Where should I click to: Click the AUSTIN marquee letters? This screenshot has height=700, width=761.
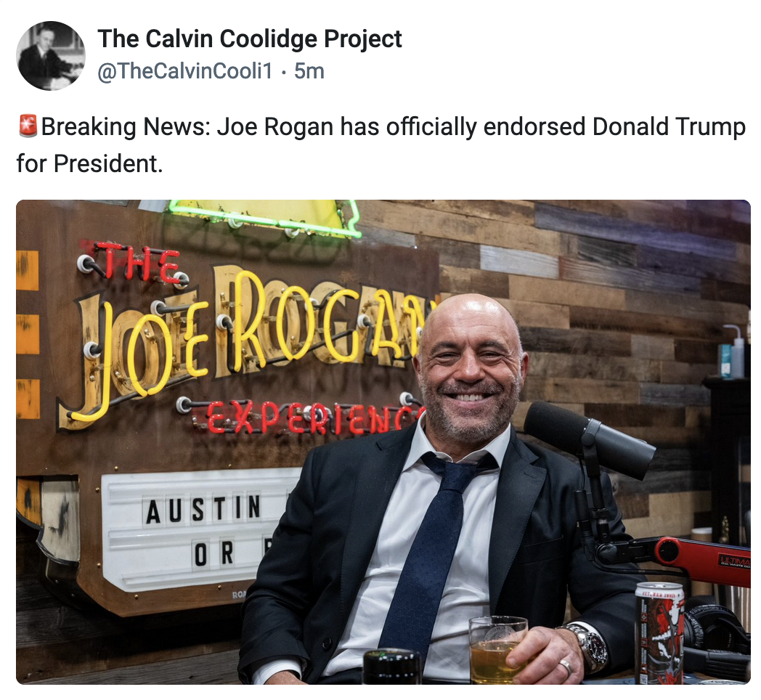click(203, 509)
